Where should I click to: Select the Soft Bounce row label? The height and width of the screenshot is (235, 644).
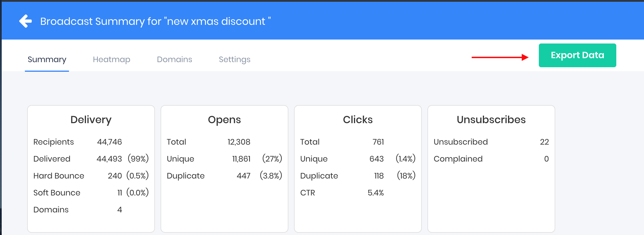[57, 193]
